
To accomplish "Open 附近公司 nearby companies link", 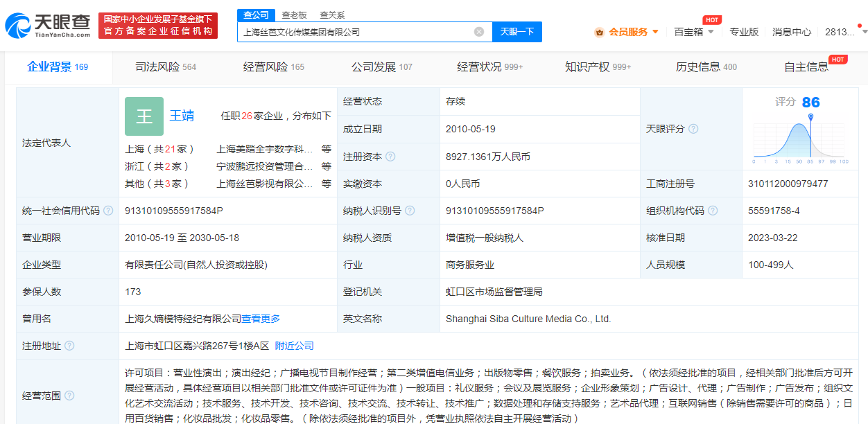I will (295, 346).
